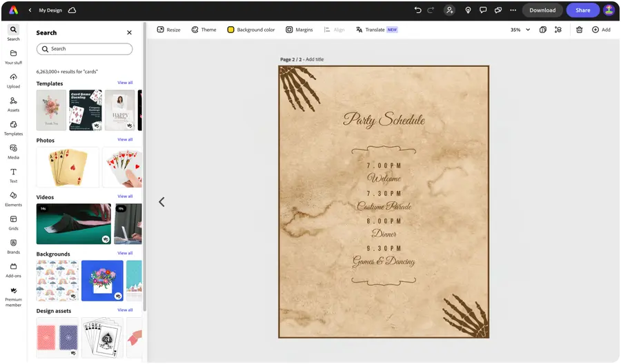621x364 pixels.
Task: View all Design assets results
Action: pyautogui.click(x=125, y=310)
